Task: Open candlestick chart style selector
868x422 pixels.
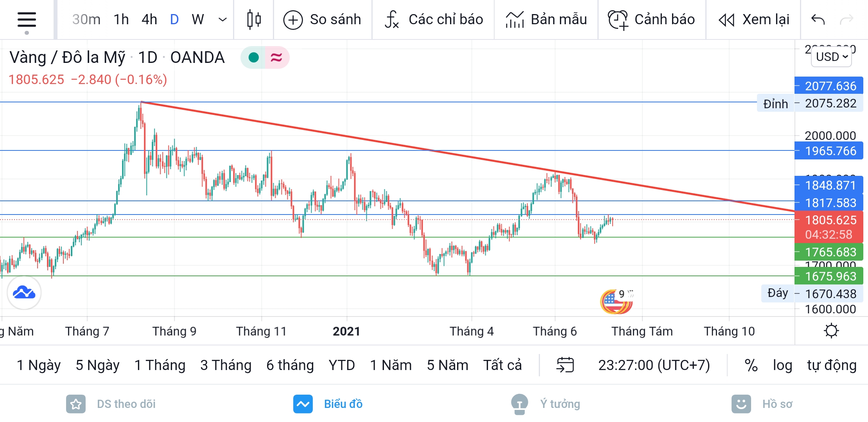Action: coord(254,20)
